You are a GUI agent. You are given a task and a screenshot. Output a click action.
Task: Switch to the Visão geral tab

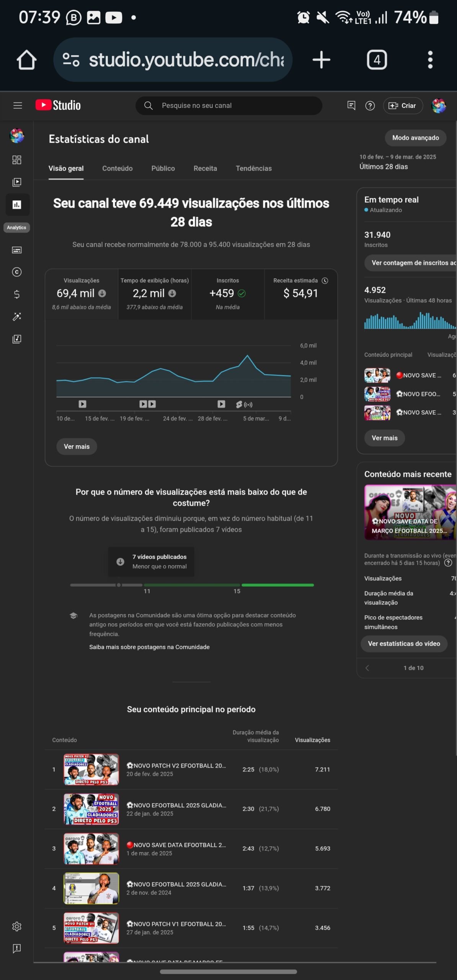66,168
